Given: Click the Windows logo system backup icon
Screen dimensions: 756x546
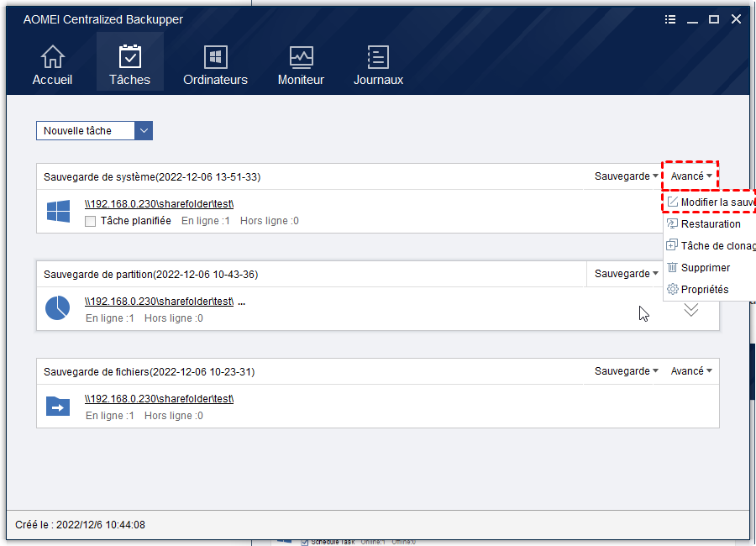Looking at the screenshot, I should 58,212.
